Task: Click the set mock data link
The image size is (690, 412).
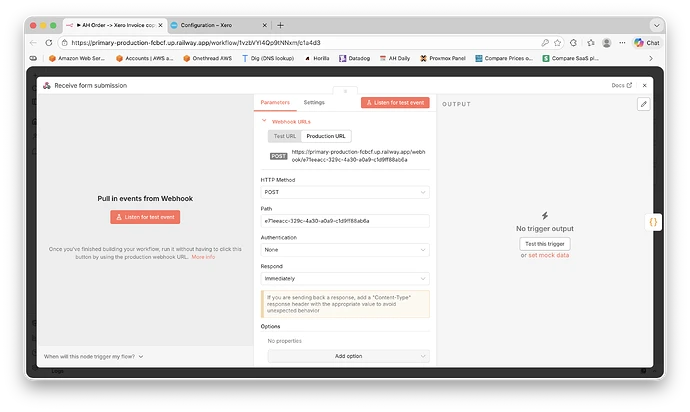Action: point(549,255)
